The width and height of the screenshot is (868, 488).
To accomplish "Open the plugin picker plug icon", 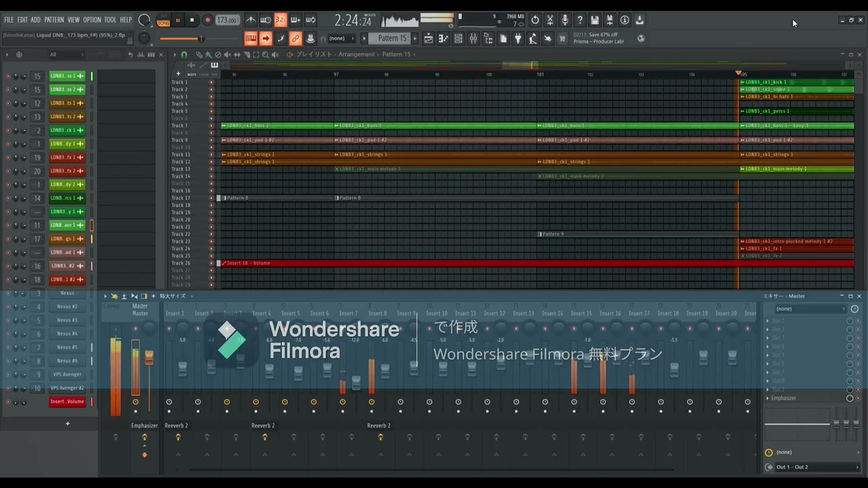I will 518,39.
